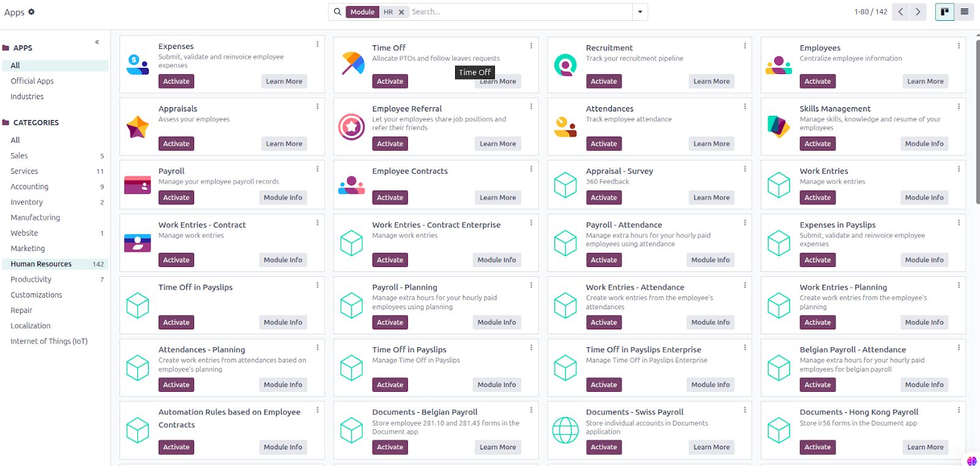Go to next page of apps
Viewport: 980px width, 466px height.
(918, 12)
